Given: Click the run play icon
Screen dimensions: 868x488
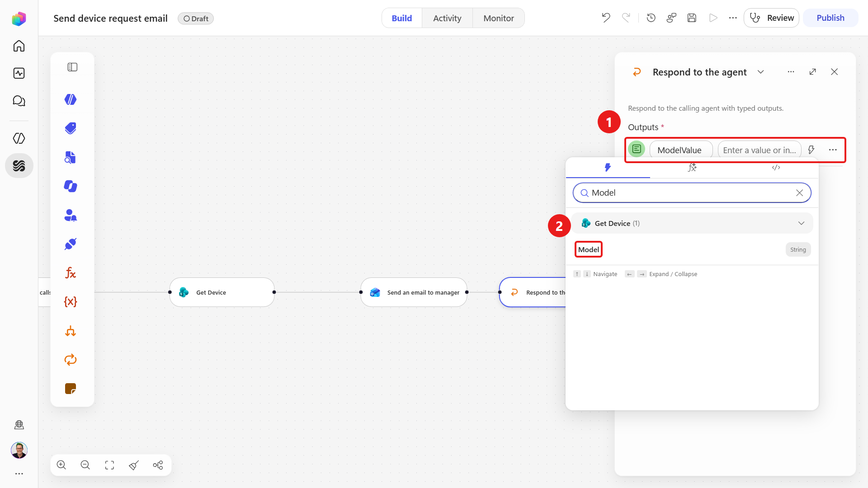Looking at the screenshot, I should [713, 18].
